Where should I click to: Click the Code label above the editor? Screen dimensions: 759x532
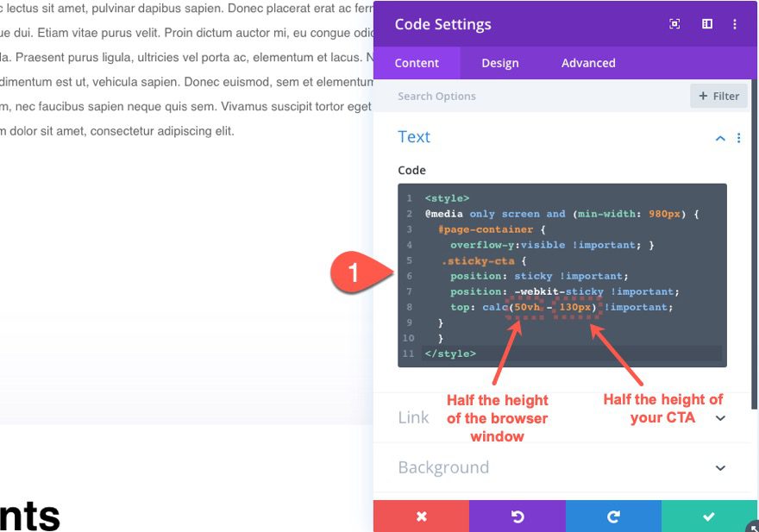pyautogui.click(x=411, y=170)
